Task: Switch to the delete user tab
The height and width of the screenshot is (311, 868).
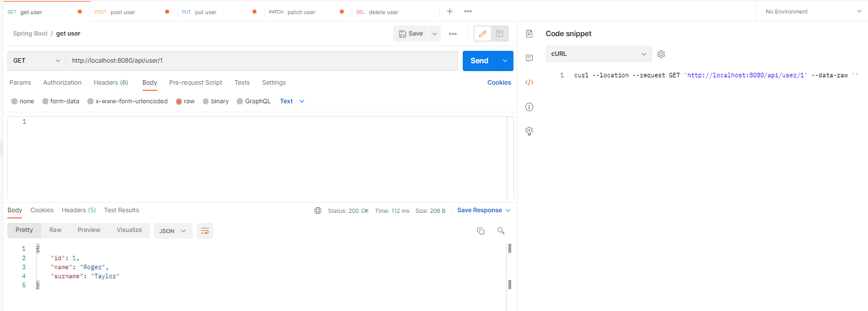Action: pyautogui.click(x=395, y=12)
